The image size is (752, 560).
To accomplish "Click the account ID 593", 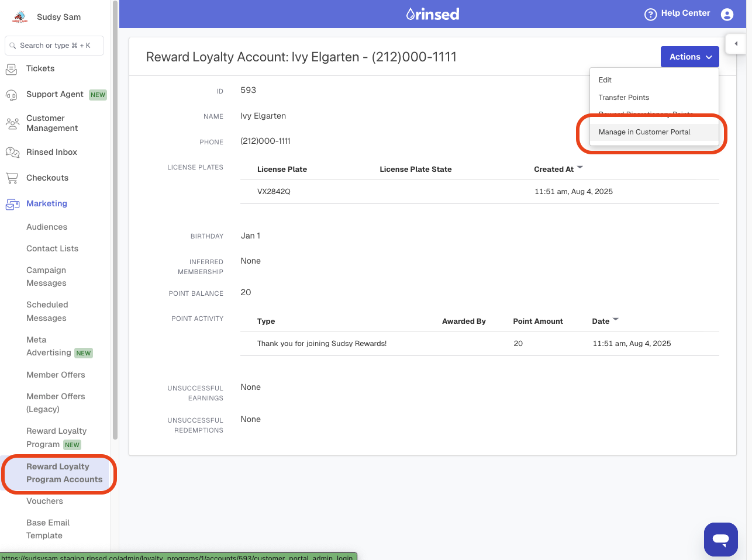I will 249,90.
